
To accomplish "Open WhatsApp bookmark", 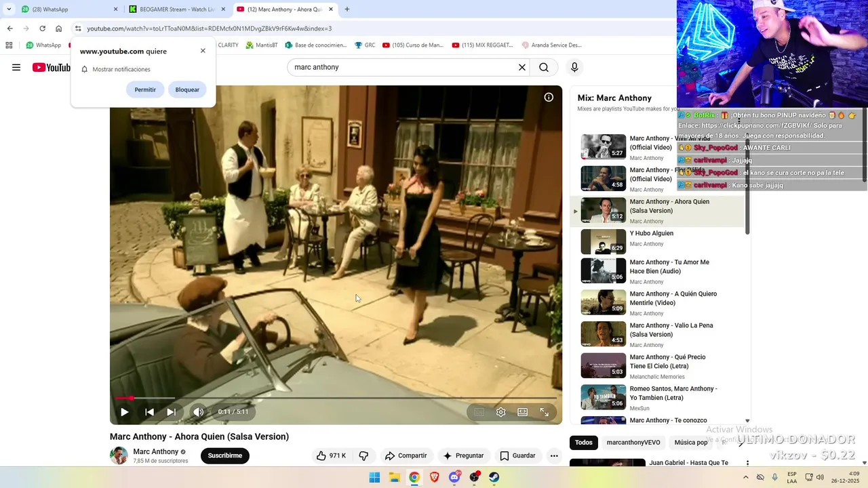I will [x=43, y=45].
